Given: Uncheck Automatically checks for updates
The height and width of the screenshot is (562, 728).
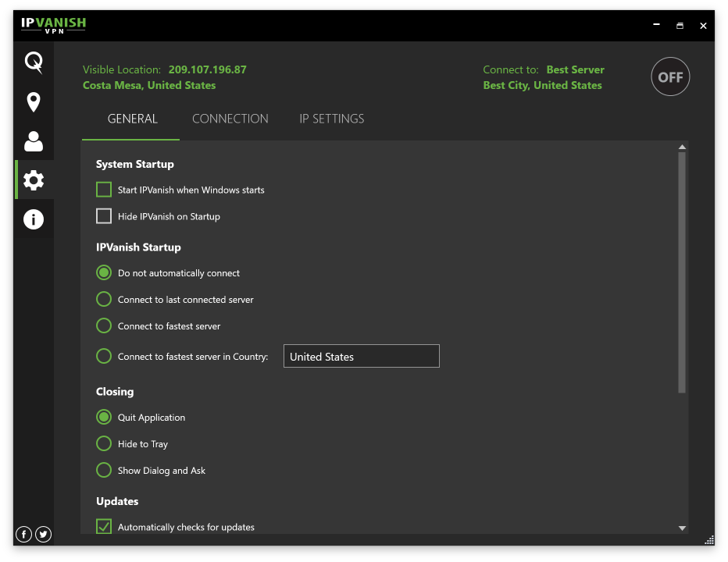Looking at the screenshot, I should pyautogui.click(x=104, y=527).
